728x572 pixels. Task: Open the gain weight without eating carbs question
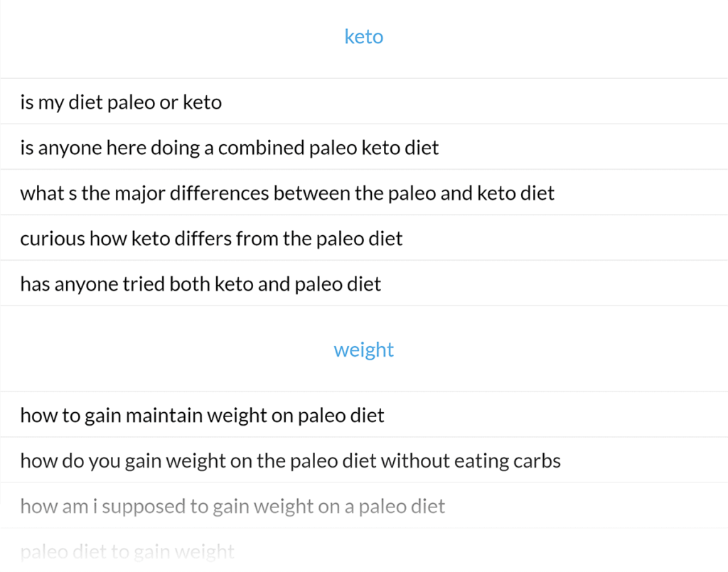coord(290,460)
